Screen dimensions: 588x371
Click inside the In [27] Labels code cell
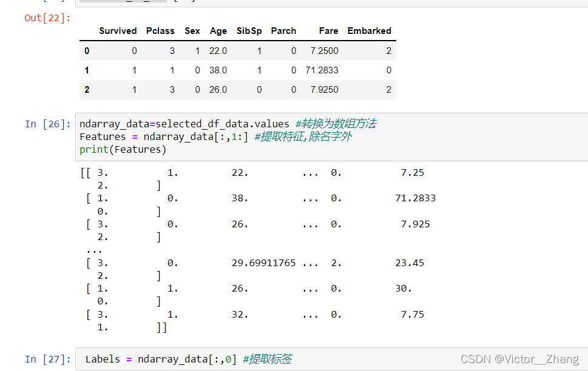coord(332,359)
